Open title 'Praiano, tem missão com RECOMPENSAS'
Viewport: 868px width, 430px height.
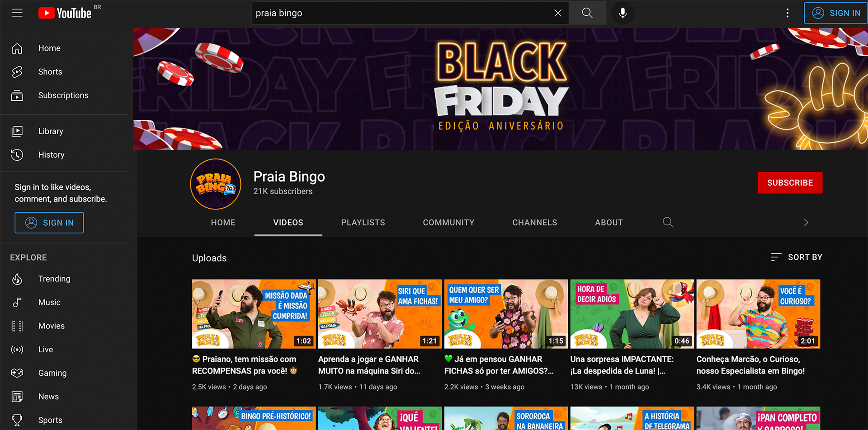pos(245,365)
